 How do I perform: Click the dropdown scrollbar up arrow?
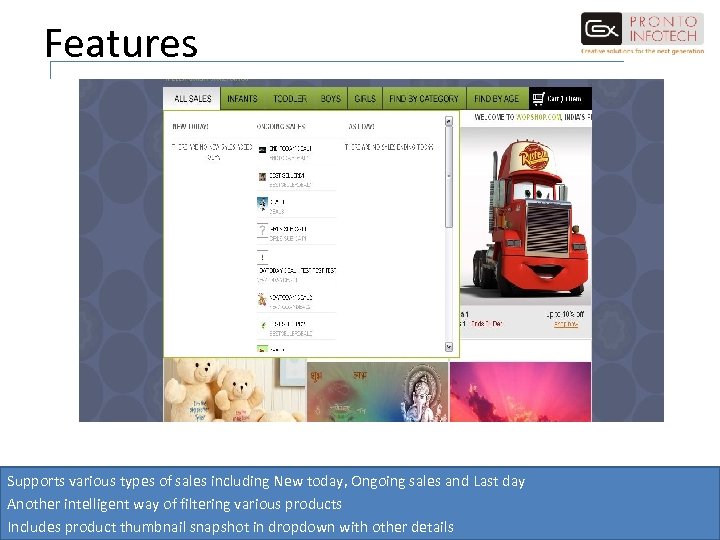[449, 121]
